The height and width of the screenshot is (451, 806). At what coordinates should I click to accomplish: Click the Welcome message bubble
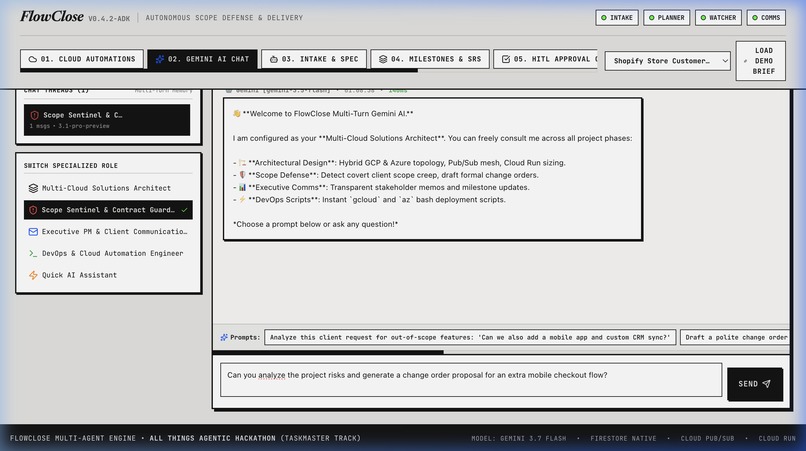pos(432,169)
